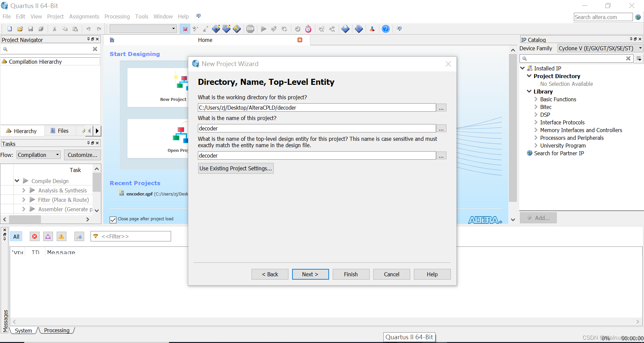
Task: Expand the Interface Protocols category
Action: [536, 122]
